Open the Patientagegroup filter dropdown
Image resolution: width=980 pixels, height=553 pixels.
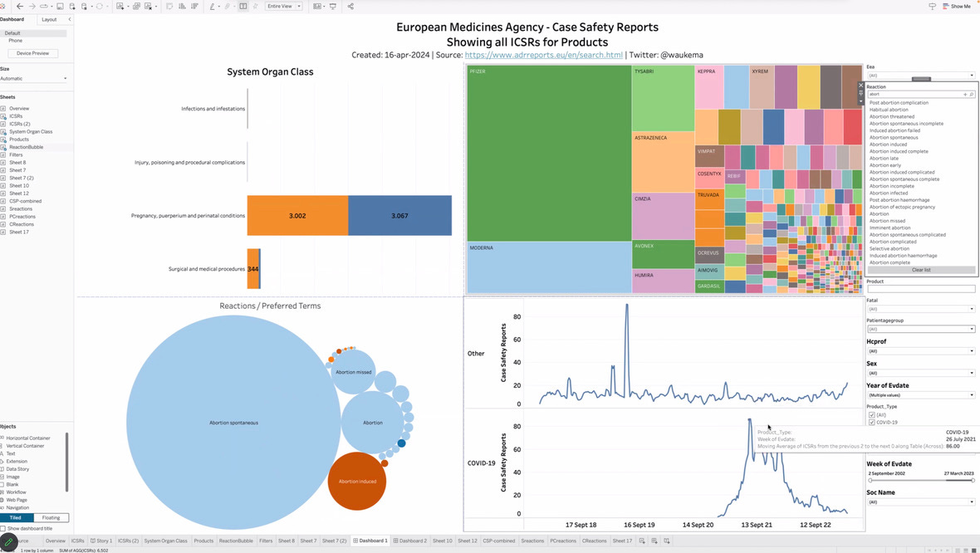[921, 329]
